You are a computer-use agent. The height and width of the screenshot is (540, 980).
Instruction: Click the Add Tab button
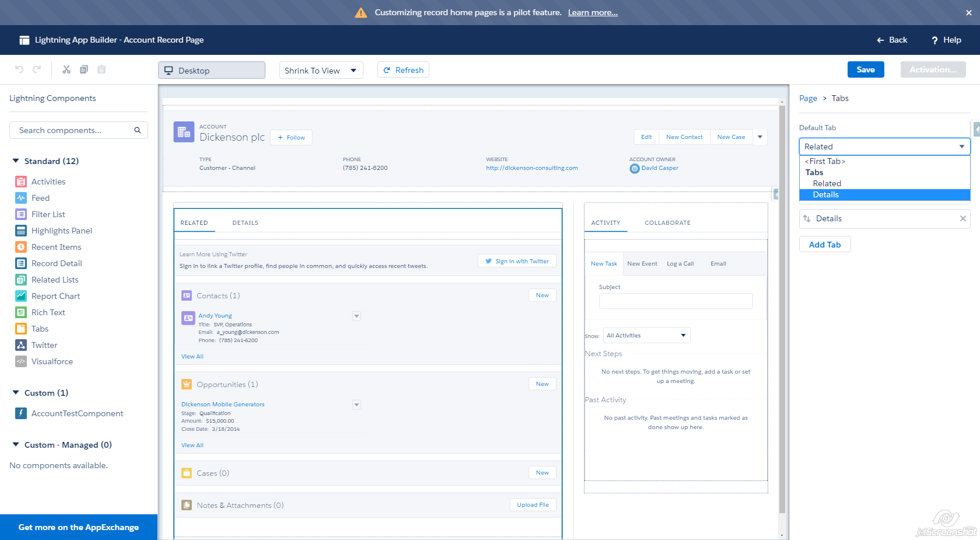point(824,245)
